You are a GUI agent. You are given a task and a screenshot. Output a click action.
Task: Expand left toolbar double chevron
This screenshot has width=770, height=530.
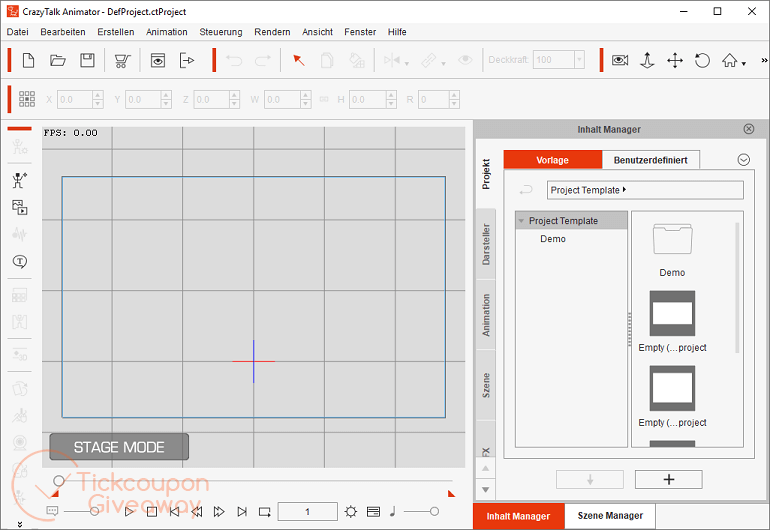[20, 525]
